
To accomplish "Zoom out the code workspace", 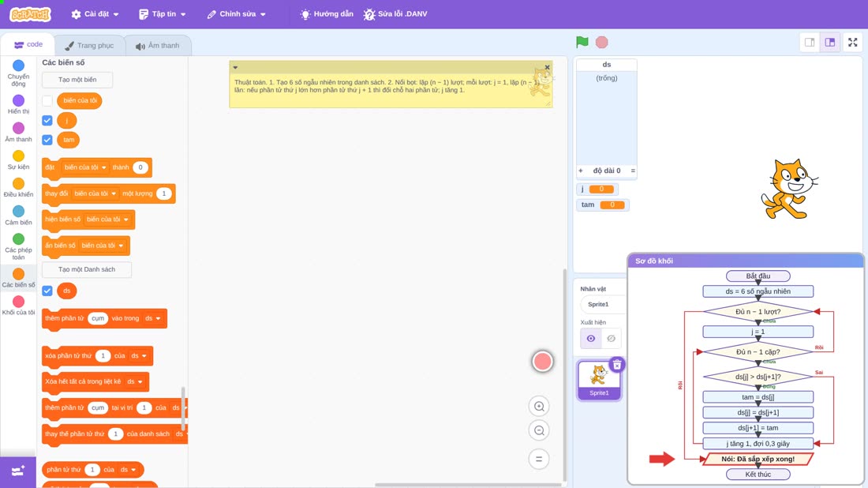I will pos(539,430).
